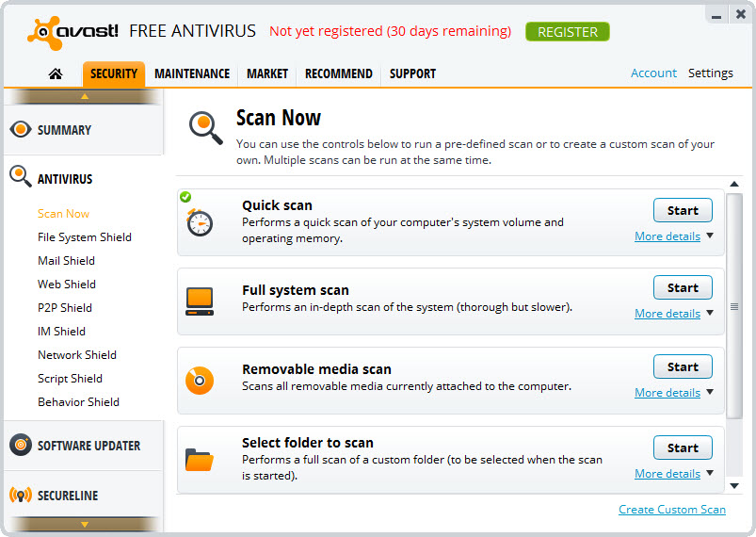Screen dimensions: 756x537
Task: Click the SecureLine antenna icon
Action: (x=21, y=495)
